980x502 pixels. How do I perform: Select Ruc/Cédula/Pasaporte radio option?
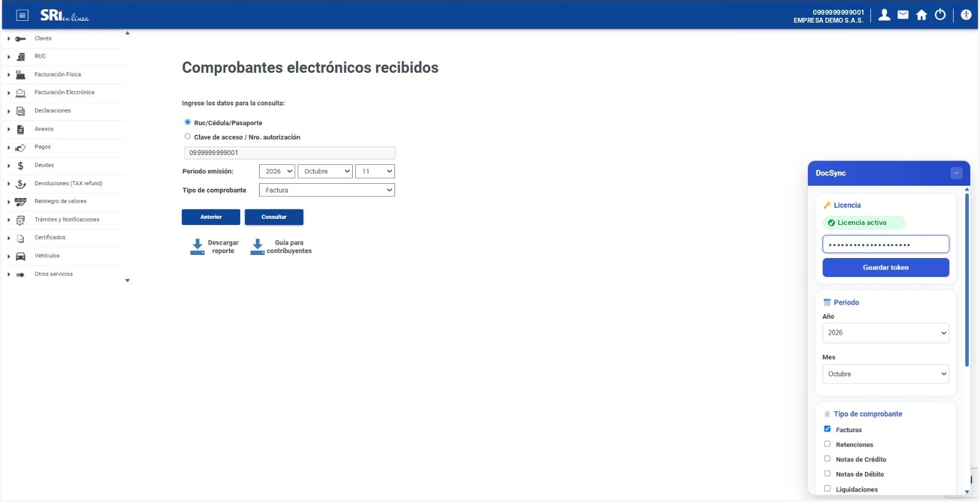pyautogui.click(x=187, y=122)
